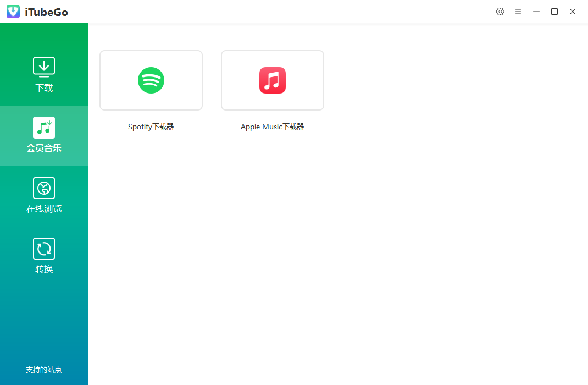Screen dimensions: 588x385
Task: Select the 会员音乐 tab label
Action: 44,148
